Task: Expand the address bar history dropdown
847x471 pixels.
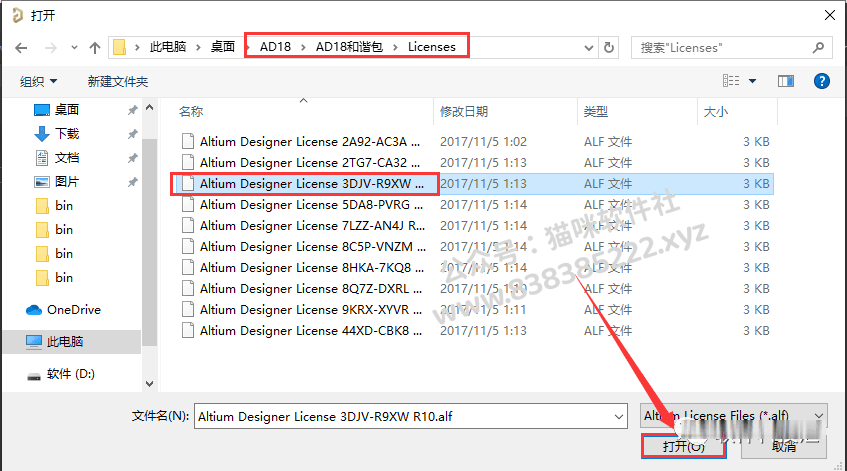Action: (x=589, y=48)
